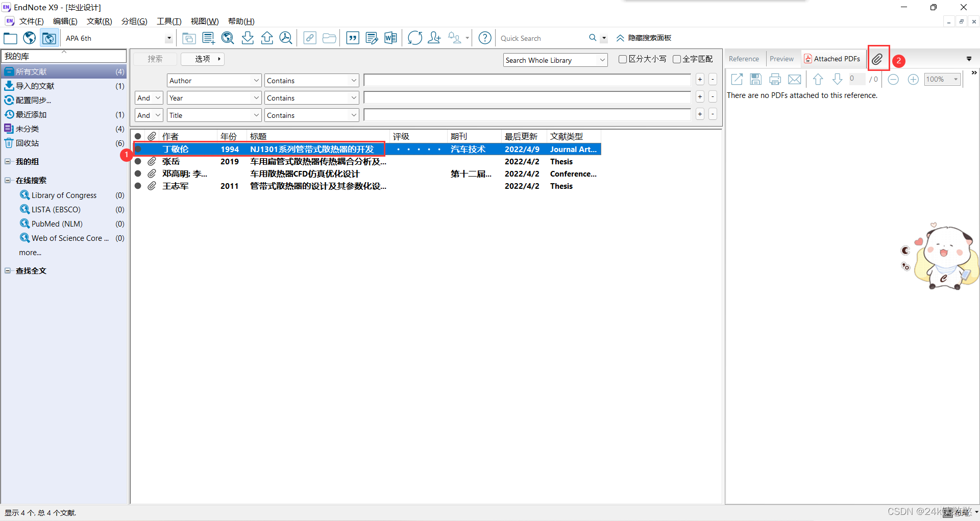Switch to Online Search Mode globe icon

30,38
